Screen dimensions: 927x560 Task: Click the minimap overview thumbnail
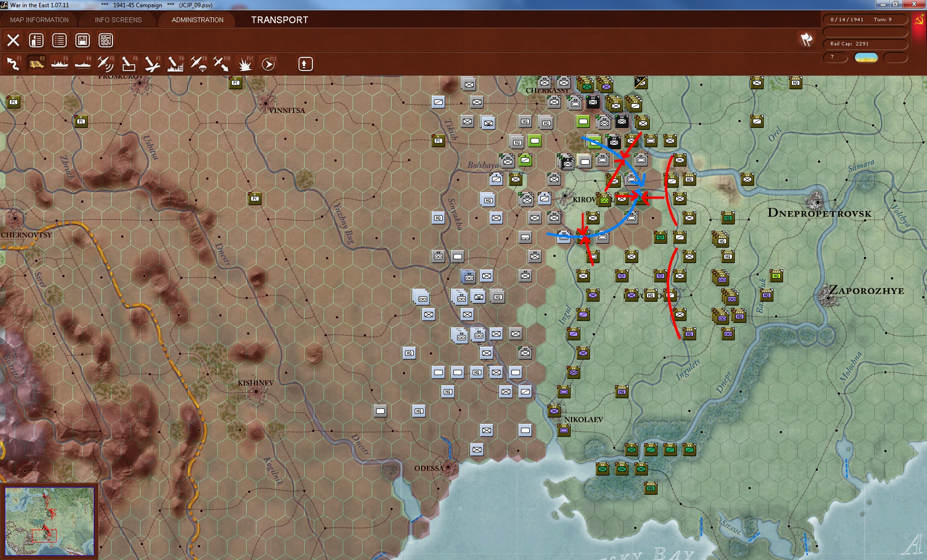tap(50, 521)
